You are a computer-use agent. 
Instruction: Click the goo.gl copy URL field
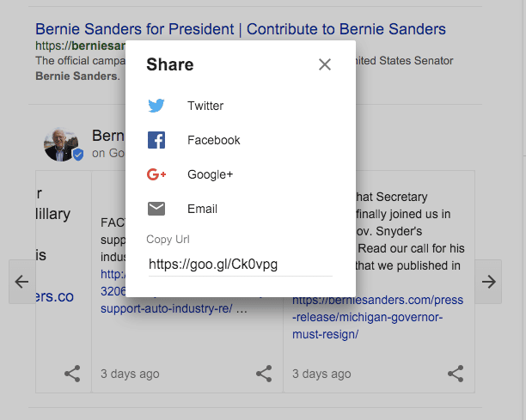click(239, 265)
